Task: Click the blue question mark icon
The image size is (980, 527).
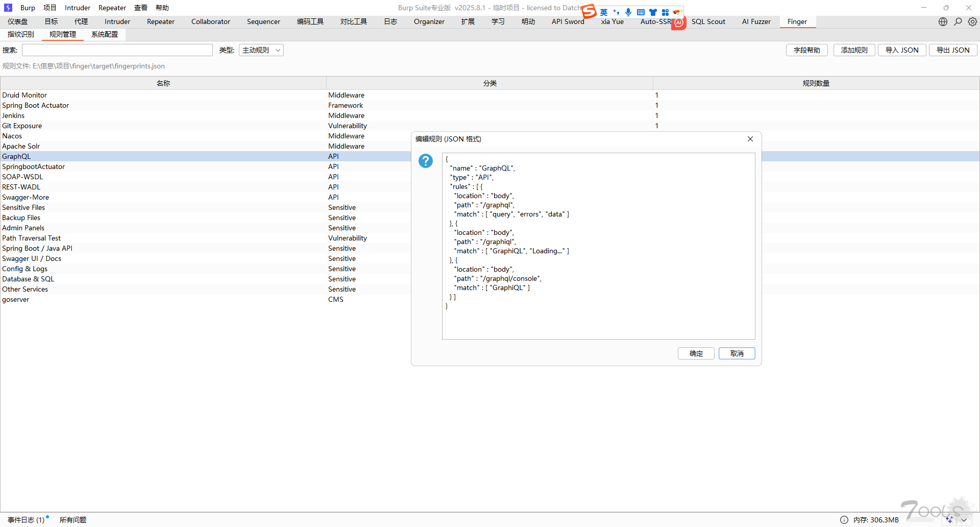Action: click(426, 161)
